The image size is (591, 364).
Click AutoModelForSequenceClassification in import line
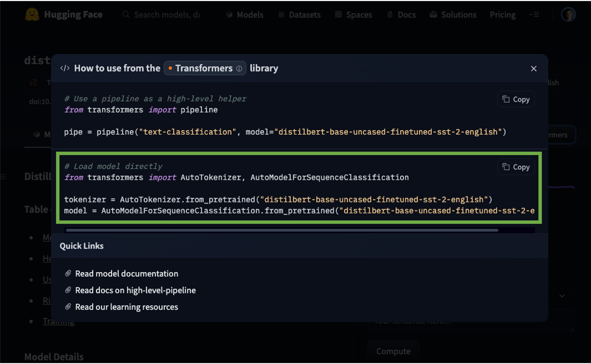point(329,177)
